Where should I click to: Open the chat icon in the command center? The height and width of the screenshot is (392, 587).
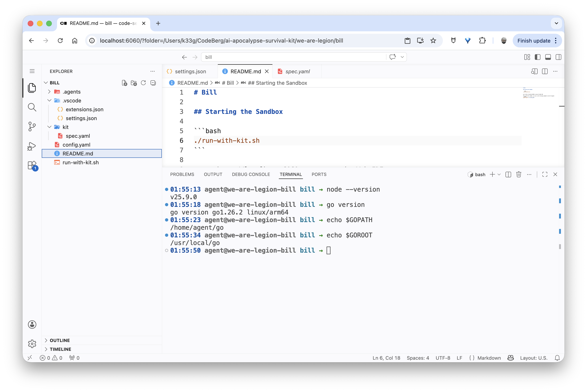click(x=392, y=57)
